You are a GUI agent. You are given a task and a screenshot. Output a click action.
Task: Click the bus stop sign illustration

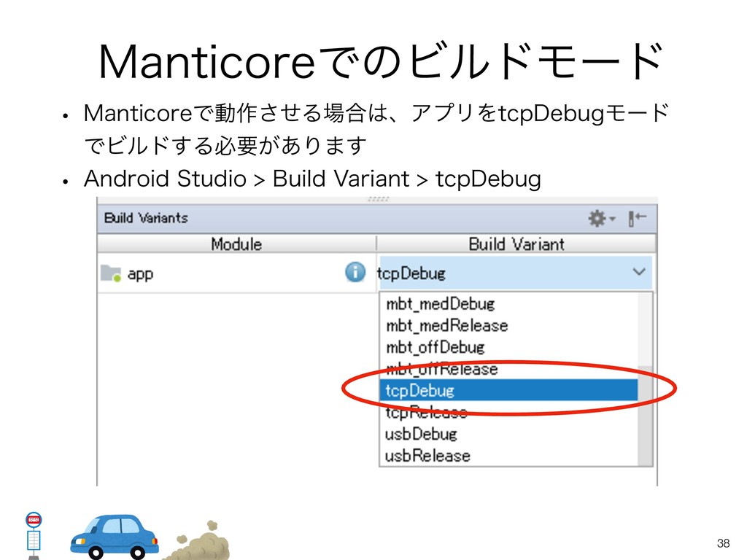34,535
